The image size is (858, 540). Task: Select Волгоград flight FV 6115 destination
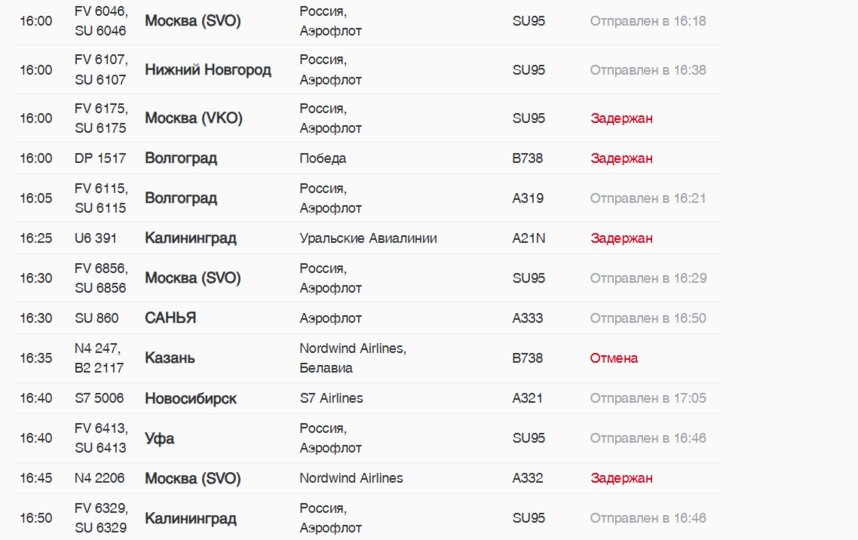(x=181, y=198)
